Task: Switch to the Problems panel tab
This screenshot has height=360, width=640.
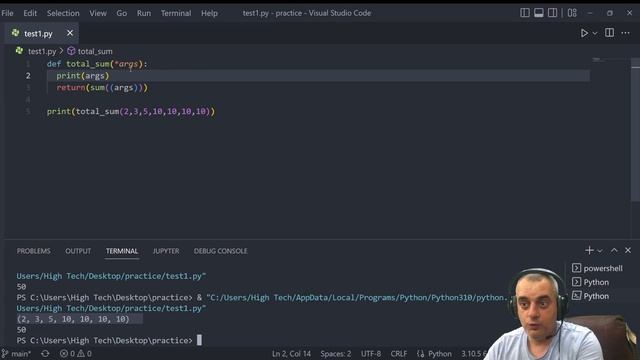Action: (x=33, y=251)
